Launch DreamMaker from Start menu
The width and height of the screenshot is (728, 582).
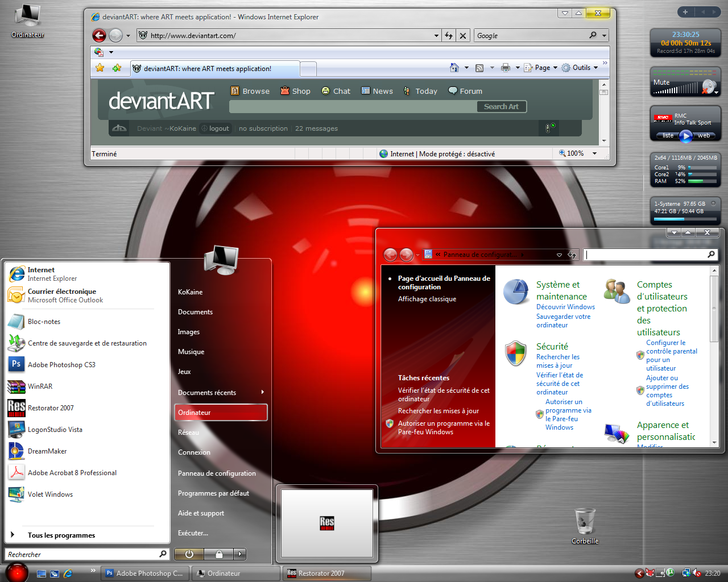[x=88, y=451]
